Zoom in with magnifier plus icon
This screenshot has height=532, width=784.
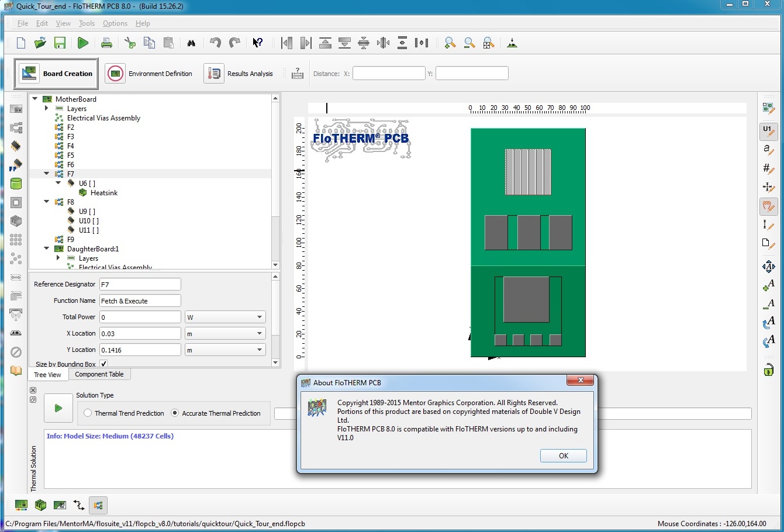[x=450, y=43]
